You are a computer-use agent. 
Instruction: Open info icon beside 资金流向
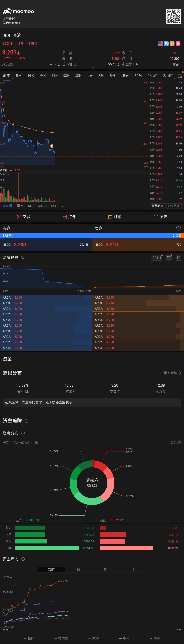pyautogui.click(x=23, y=559)
